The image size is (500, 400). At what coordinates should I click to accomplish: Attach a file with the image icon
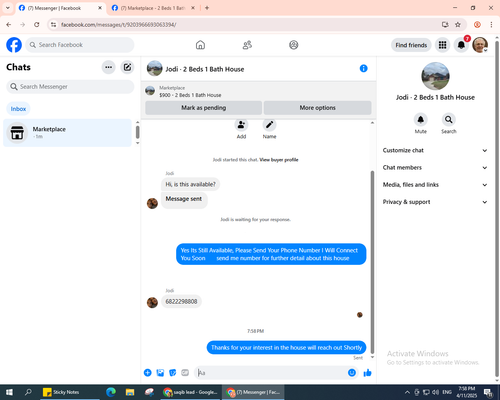[160, 373]
